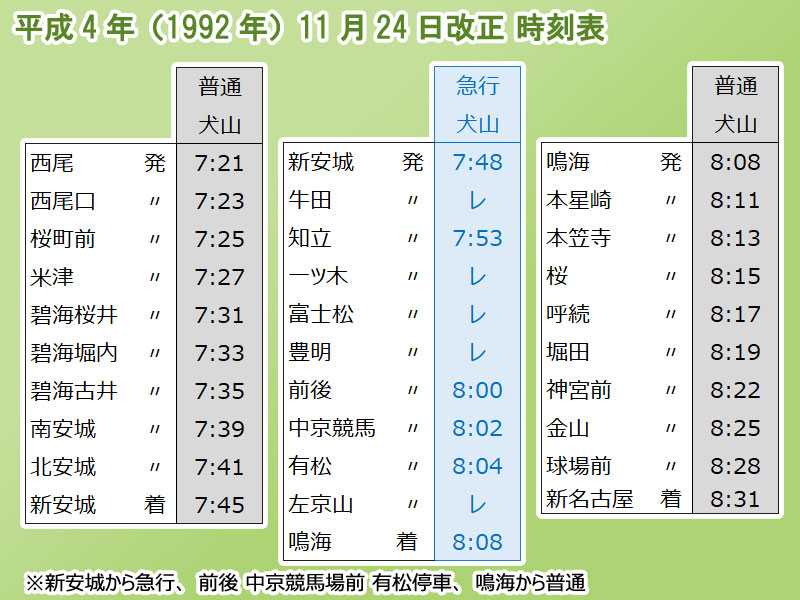The width and height of the screenshot is (800, 600).
Task: Click the 7:39 time cell
Action: [x=219, y=429]
